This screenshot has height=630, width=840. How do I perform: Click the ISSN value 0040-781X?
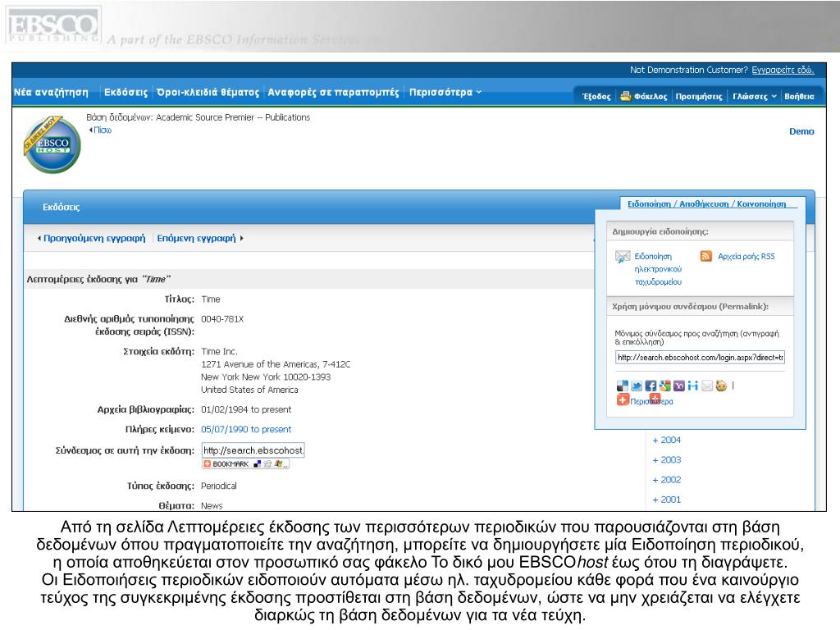coord(222,319)
